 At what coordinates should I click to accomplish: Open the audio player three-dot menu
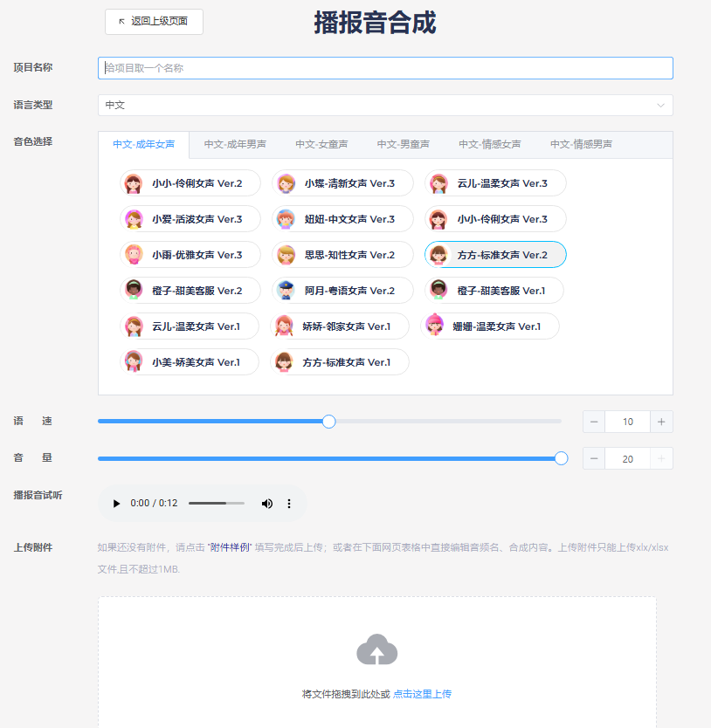coord(289,504)
